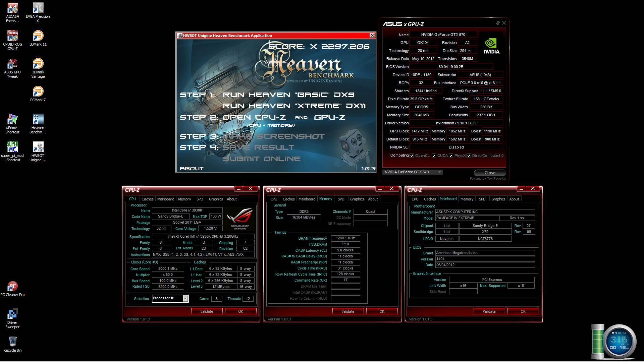Open AIDA64 Extreme desktop icon
Screen dimensions: 644x362
pyautogui.click(x=12, y=13)
